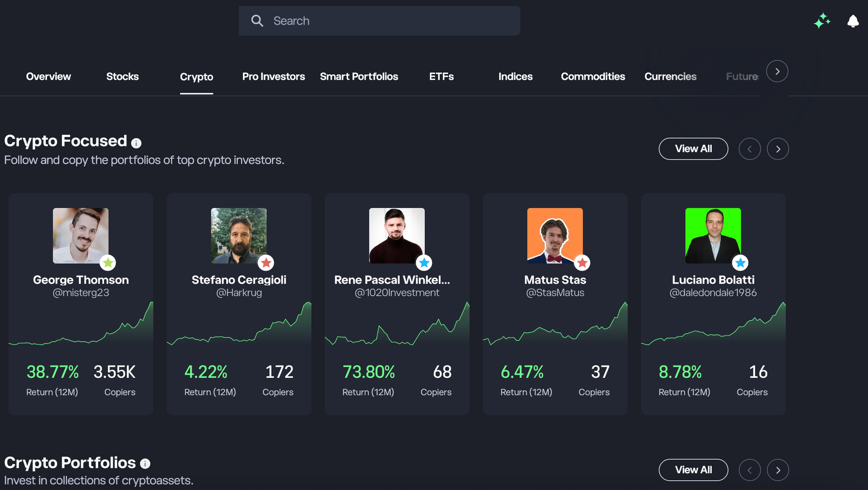Click info icon beside Crypto Focused
868x490 pixels.
136,143
